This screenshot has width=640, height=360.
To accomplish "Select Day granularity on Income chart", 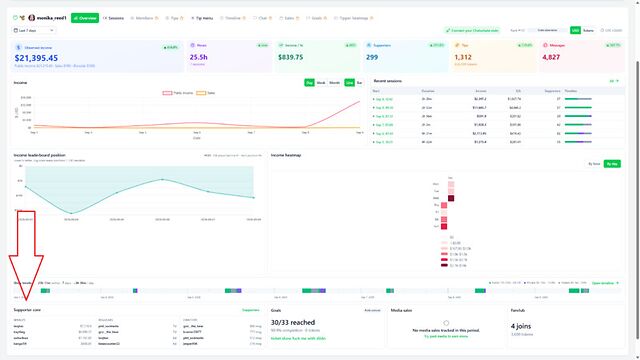I will click(309, 83).
